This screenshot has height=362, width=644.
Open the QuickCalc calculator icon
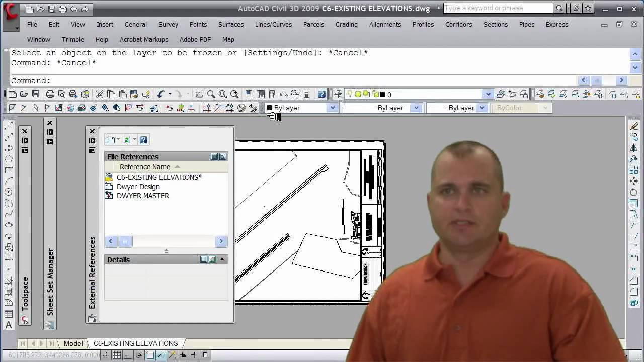tap(306, 94)
